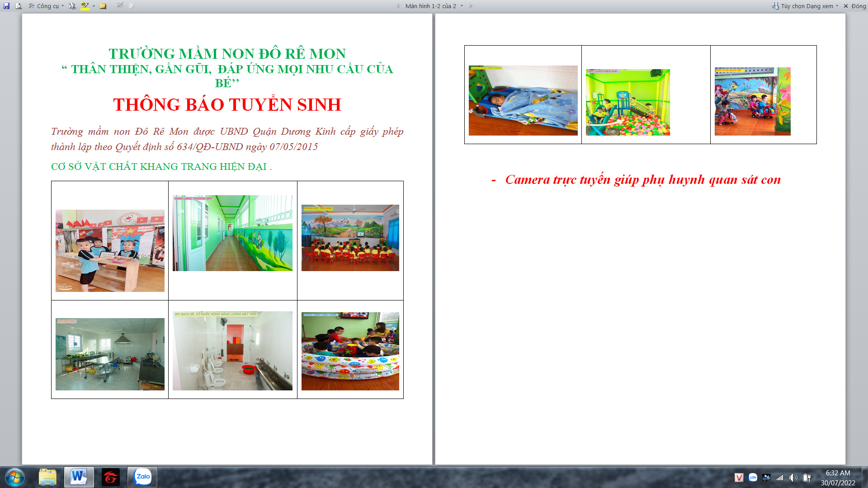Click the Save icon in toolbar
Screen dimensions: 868x488
coord(6,6)
